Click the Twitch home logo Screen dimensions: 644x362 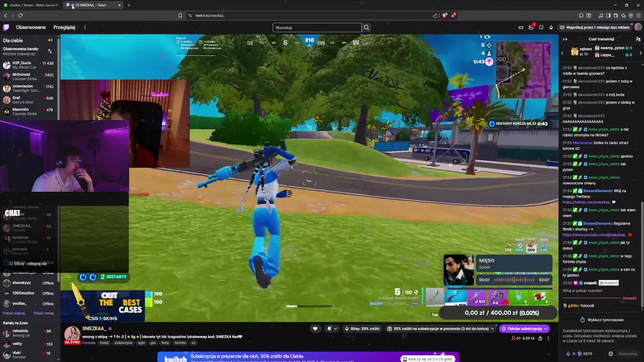tap(6, 27)
